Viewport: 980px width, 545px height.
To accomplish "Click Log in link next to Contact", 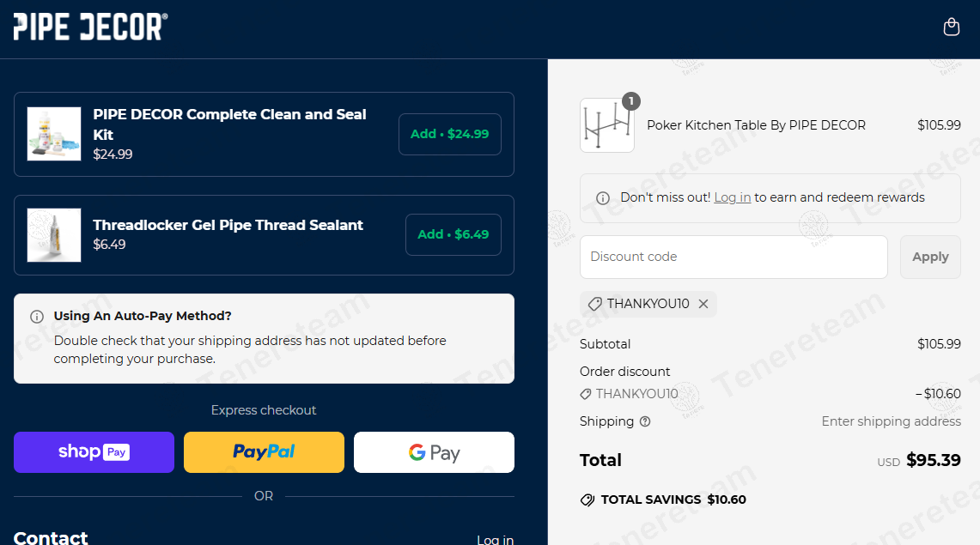I will [x=495, y=539].
